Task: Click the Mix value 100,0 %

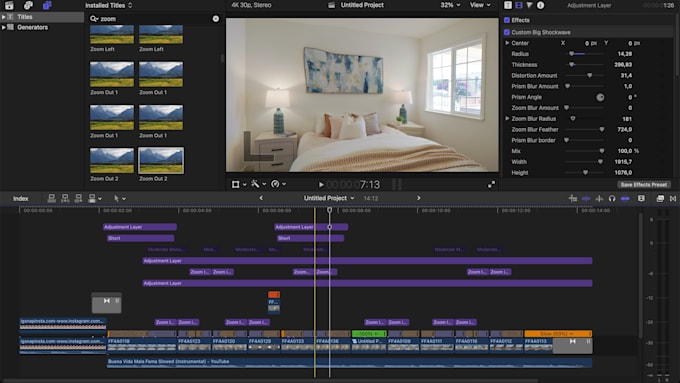Action: [628, 151]
